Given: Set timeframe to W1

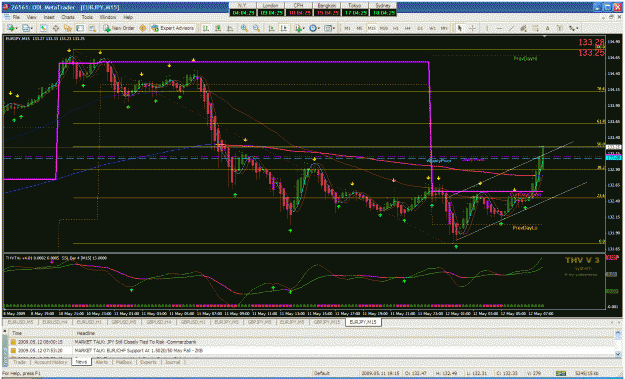Looking at the screenshot, I should [x=432, y=28].
